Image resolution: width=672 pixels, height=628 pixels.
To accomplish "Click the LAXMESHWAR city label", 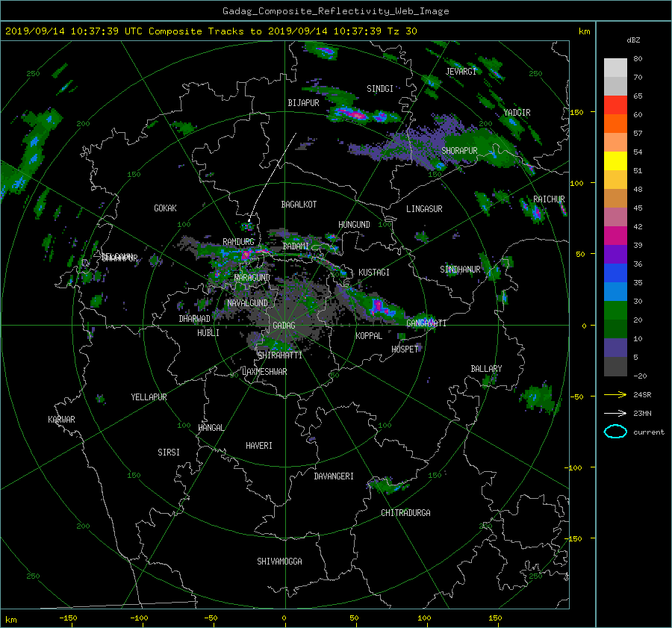I will [x=264, y=372].
